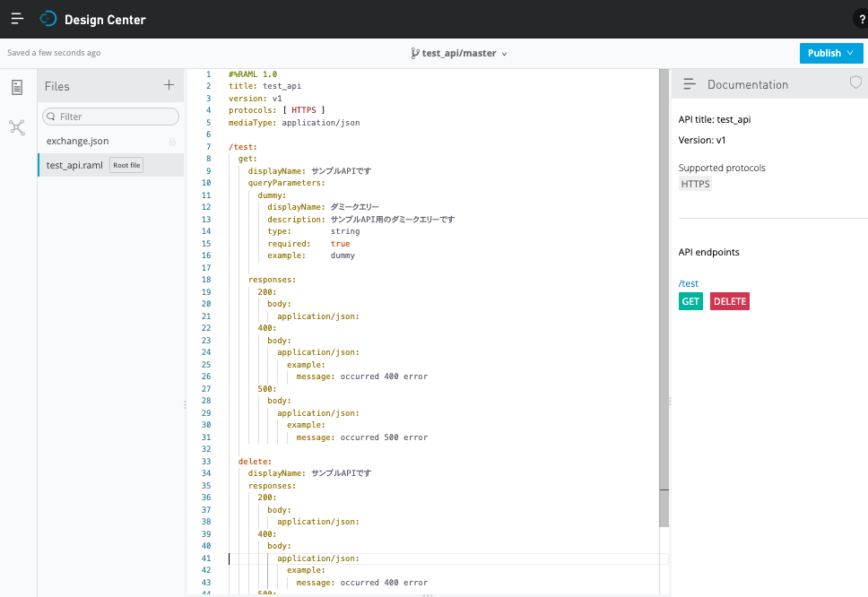The image size is (868, 597).
Task: Click the GET endpoint button
Action: (x=690, y=301)
